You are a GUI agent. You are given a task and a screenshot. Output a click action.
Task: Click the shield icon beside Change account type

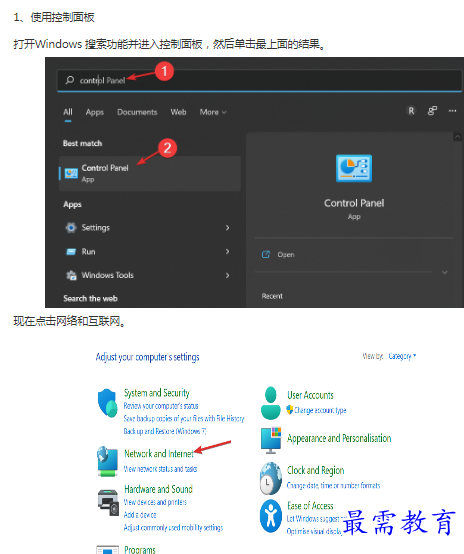coord(290,410)
